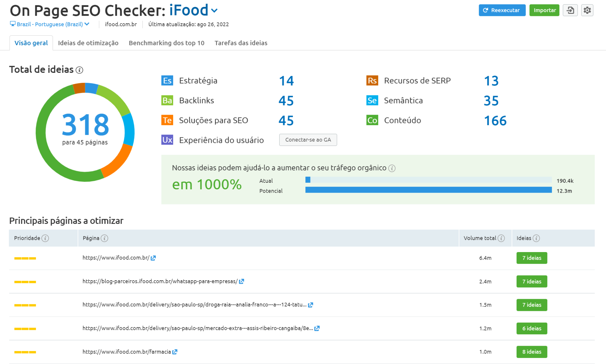Switch to Ideias de otimização tab
This screenshot has height=364, width=606.
coord(88,43)
